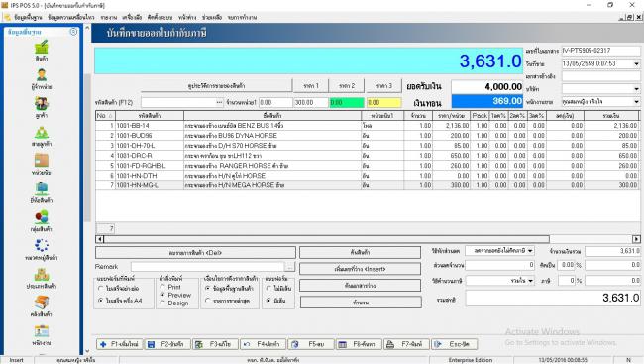The width and height of the screenshot is (644, 364).
Task: Select the half A4 receipt radio button
Action: [x=101, y=301]
